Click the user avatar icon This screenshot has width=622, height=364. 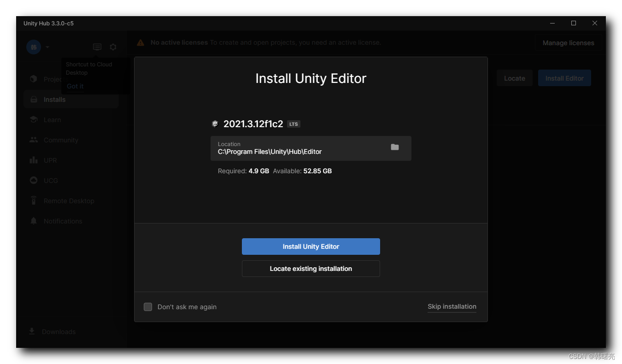pyautogui.click(x=33, y=47)
